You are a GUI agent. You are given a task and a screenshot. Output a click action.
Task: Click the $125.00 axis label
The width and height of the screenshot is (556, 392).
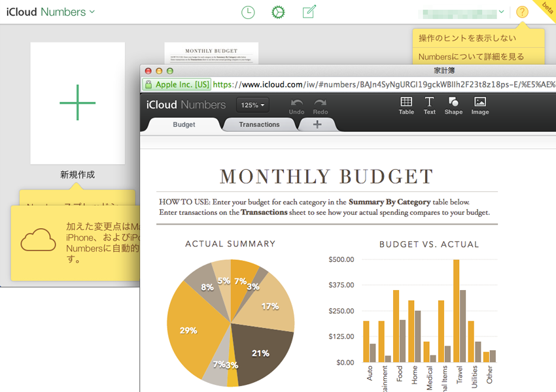[341, 336]
